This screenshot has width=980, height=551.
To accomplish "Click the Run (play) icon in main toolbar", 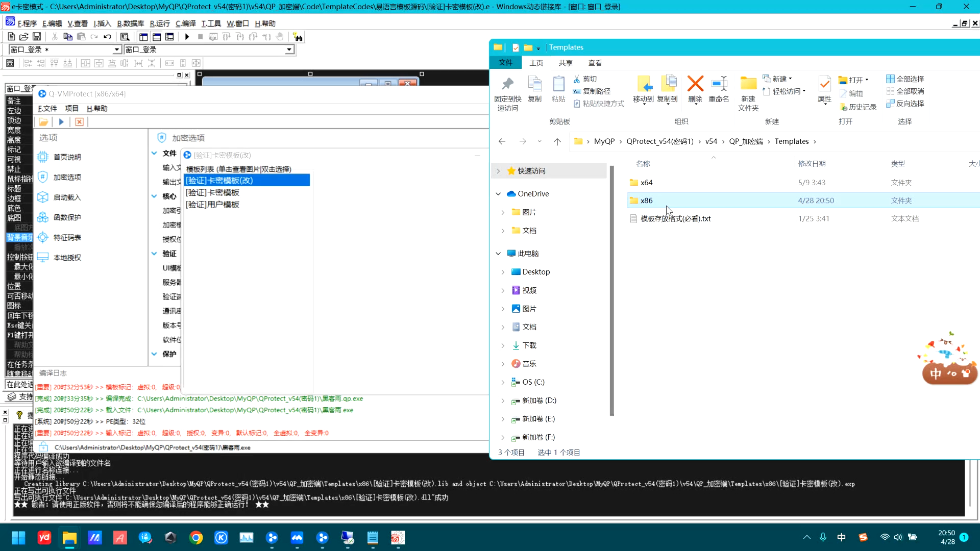I will coord(187,37).
